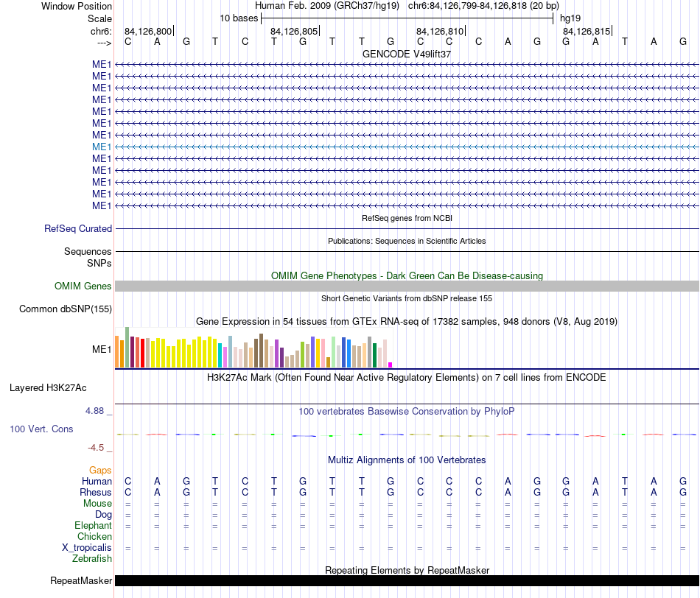Screen dimensions: 700x598
Task: Select the Rhesus species label
Action: [96, 492]
